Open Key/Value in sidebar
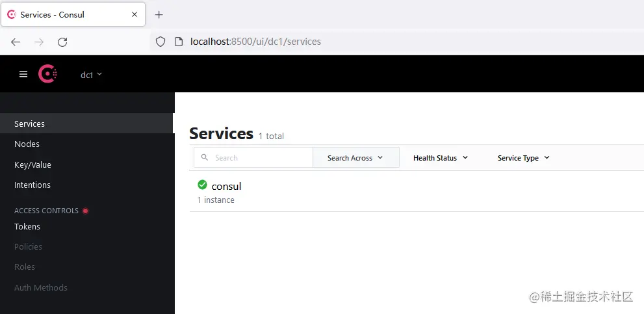Viewport: 644px width, 314px height. pyautogui.click(x=32, y=165)
